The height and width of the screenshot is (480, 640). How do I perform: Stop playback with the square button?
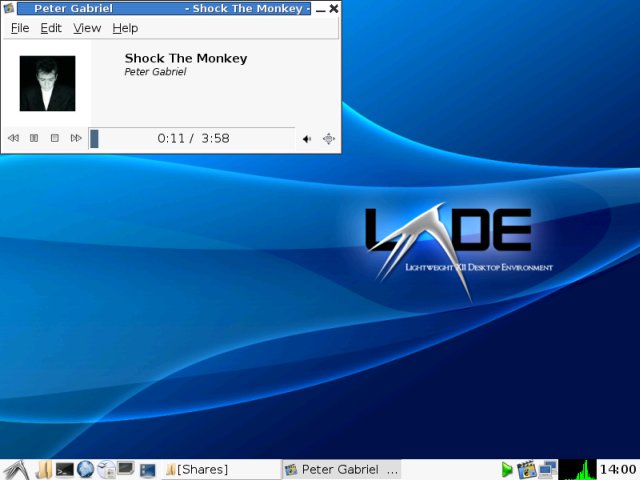click(x=55, y=138)
